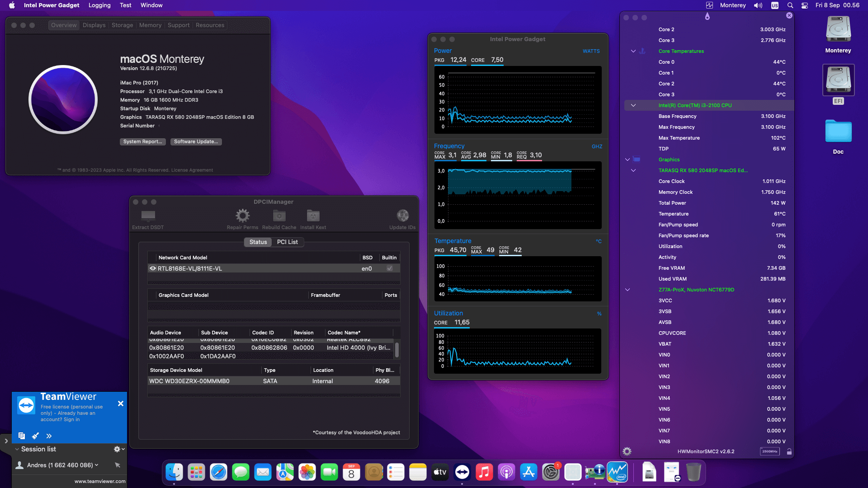Open Intel Power Gadget Dock icon

coord(617,473)
